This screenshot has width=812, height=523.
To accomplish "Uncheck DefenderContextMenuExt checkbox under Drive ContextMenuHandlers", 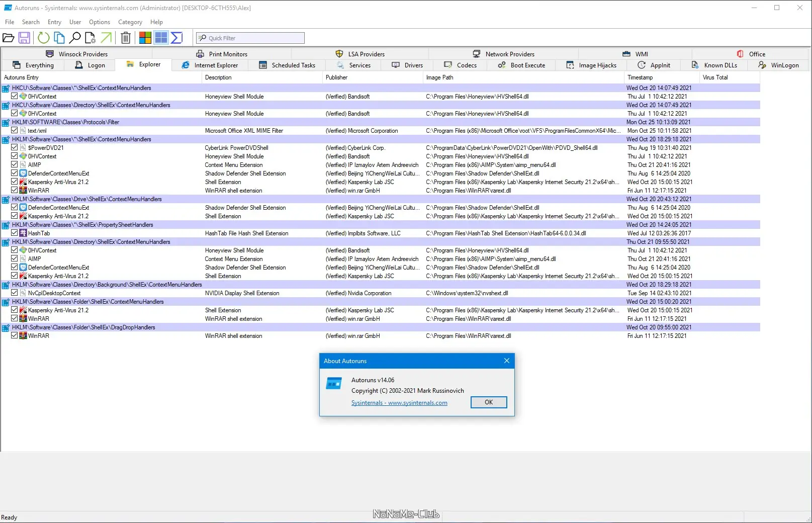I will (15, 208).
